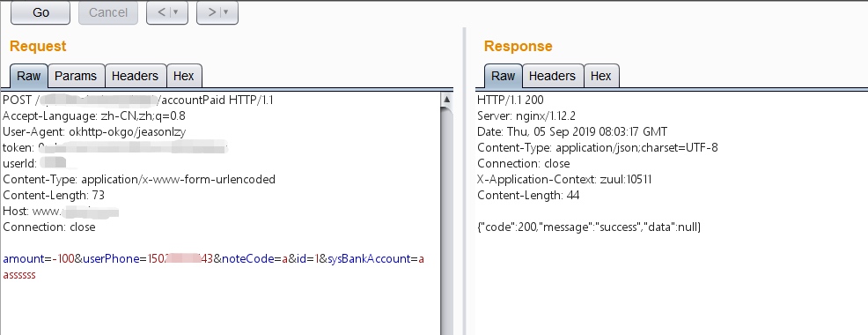The height and width of the screenshot is (335, 868).
Task: Click the disabled Cancel button
Action: (108, 12)
